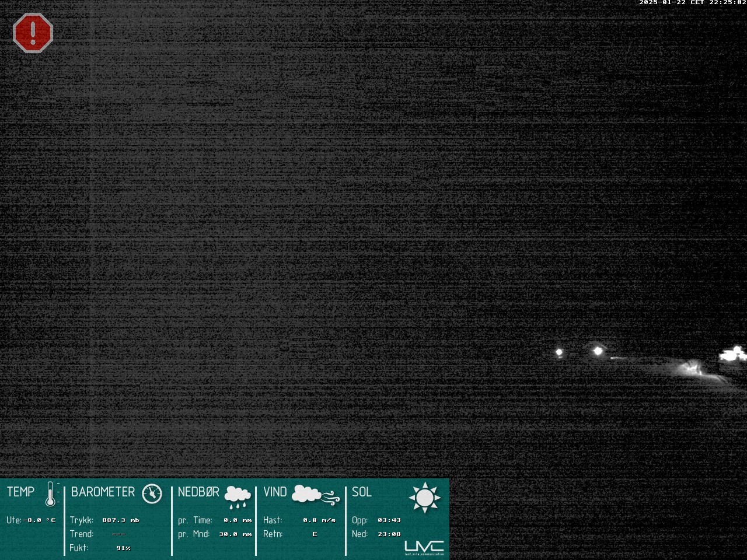Click the sunrise time 03:43
The image size is (747, 560).
pos(389,520)
